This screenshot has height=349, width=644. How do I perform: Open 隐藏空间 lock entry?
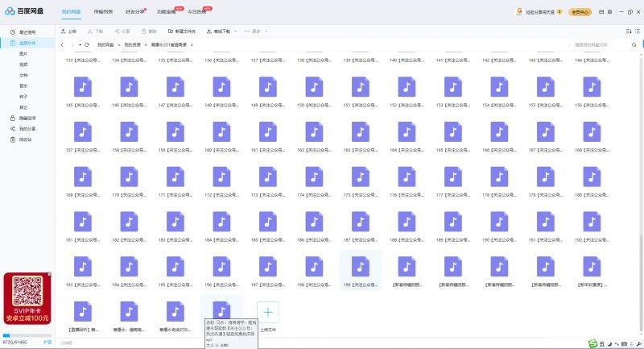pos(23,118)
